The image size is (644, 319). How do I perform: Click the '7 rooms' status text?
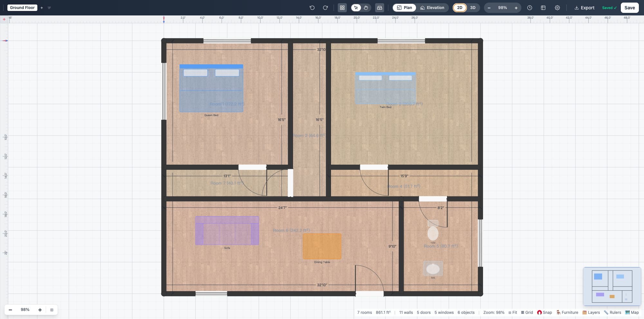click(365, 313)
